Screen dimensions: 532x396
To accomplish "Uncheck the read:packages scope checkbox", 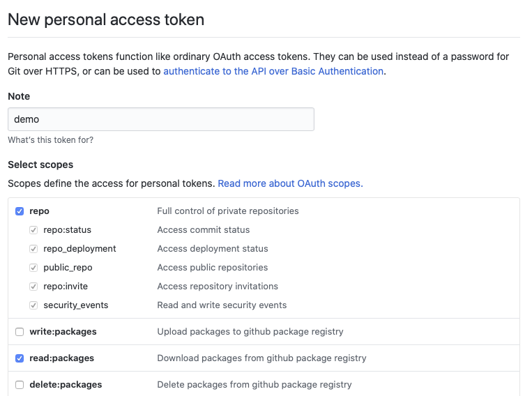I will tap(20, 358).
